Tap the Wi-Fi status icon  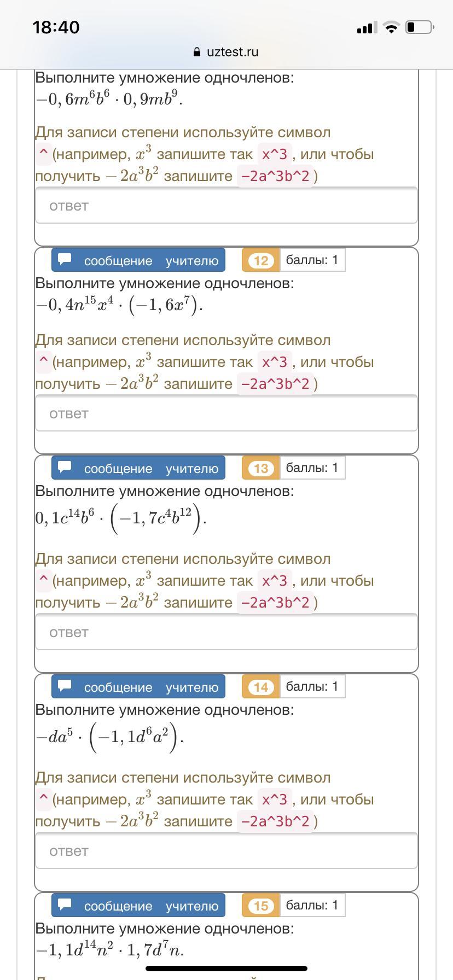391,27
